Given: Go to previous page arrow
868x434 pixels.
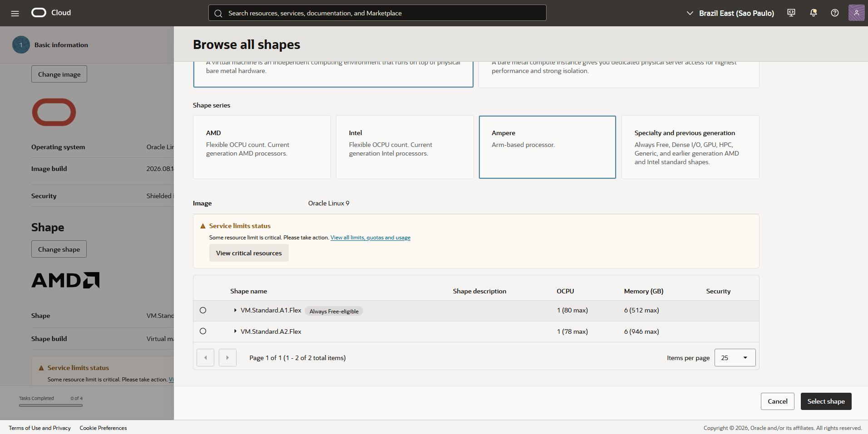Looking at the screenshot, I should click(x=206, y=358).
